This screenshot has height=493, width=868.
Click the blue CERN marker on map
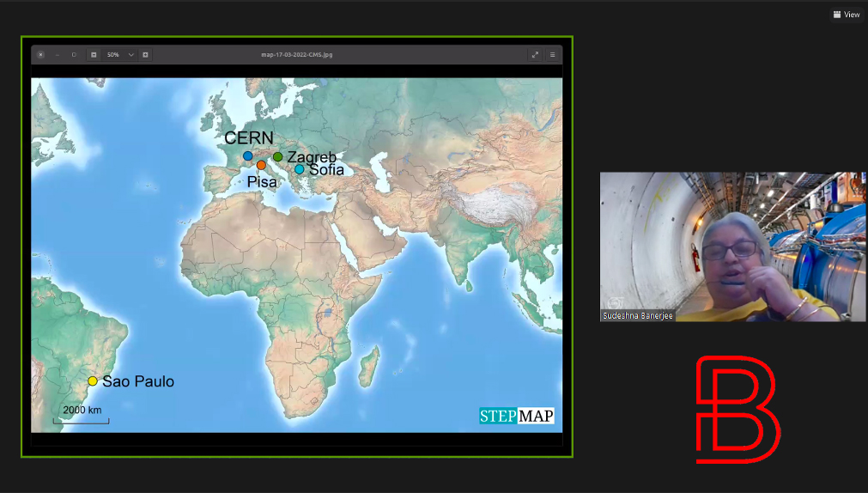(248, 155)
